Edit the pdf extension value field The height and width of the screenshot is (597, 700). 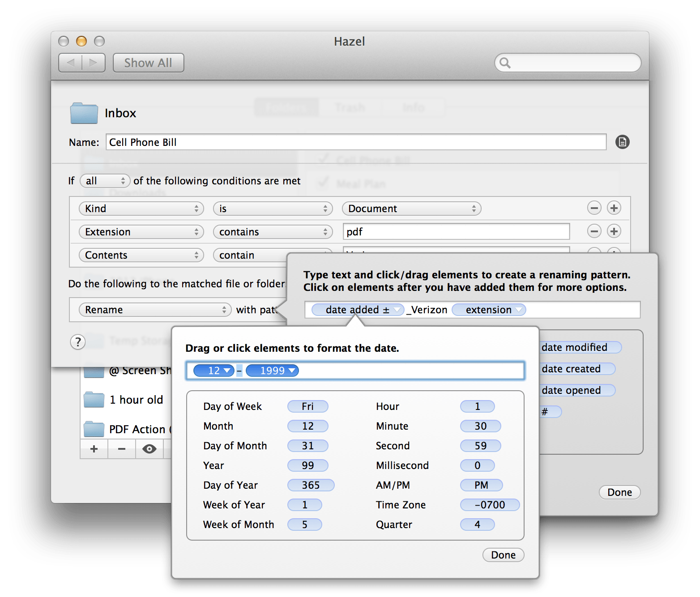(x=456, y=232)
